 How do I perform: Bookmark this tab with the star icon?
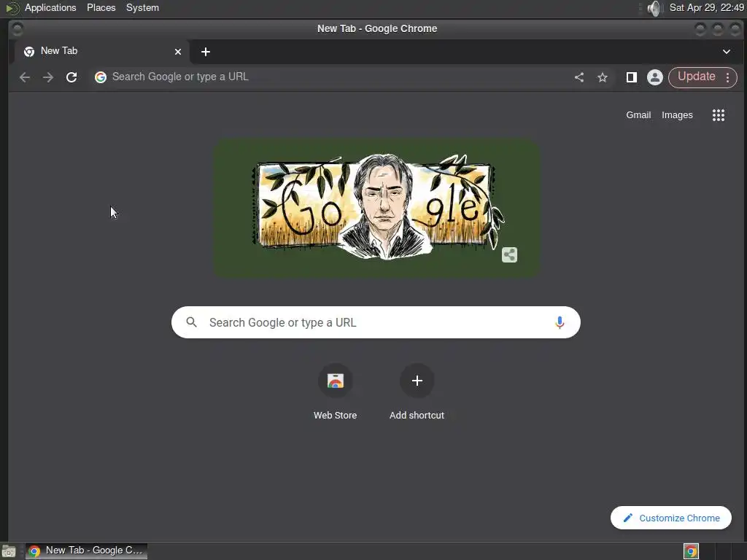[x=602, y=77]
